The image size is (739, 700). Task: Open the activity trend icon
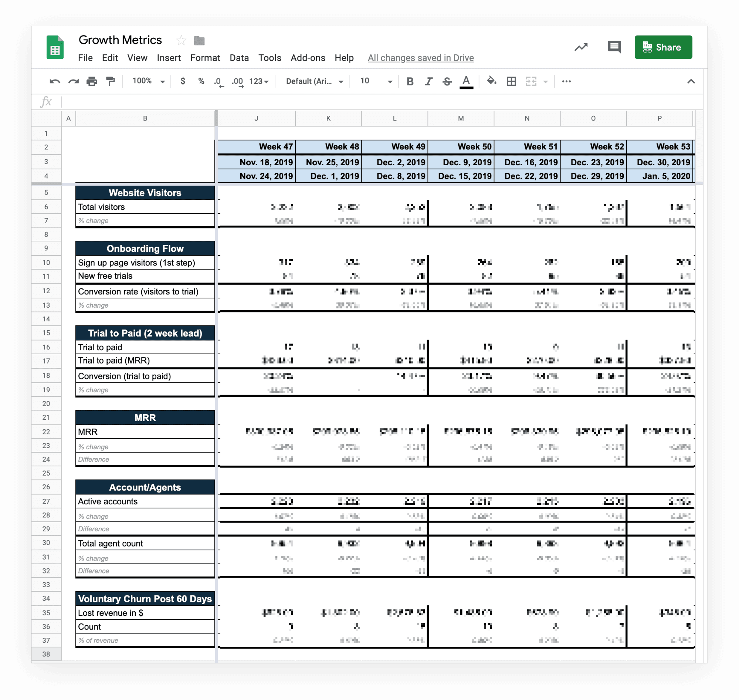pos(580,47)
